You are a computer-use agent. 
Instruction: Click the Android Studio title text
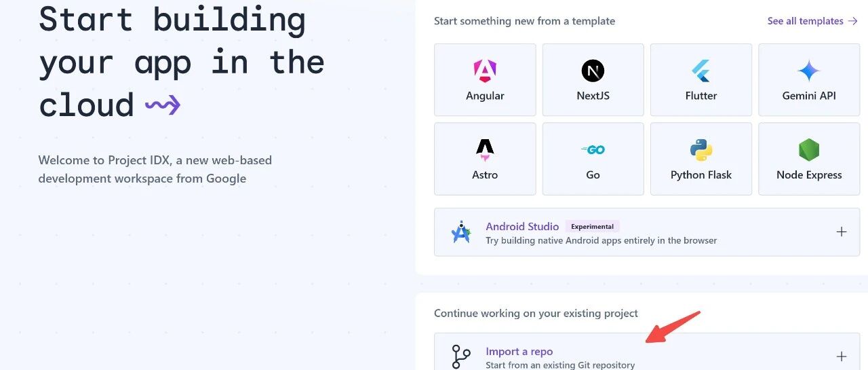click(x=522, y=226)
